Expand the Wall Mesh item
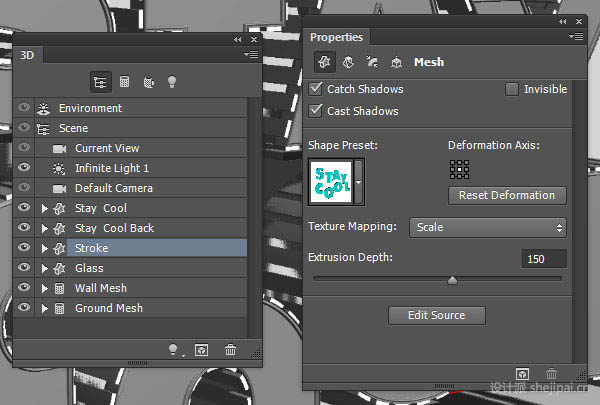The width and height of the screenshot is (600, 405). (x=44, y=288)
